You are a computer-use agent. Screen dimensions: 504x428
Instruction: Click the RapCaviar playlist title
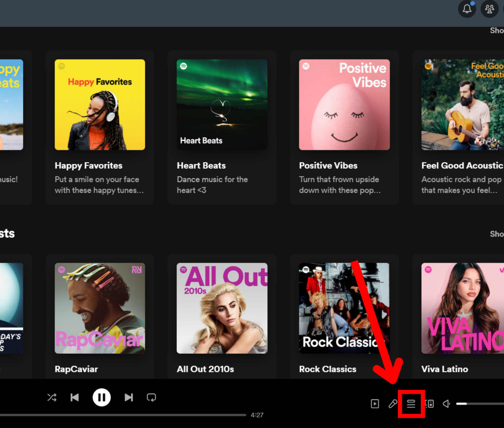[x=76, y=369]
